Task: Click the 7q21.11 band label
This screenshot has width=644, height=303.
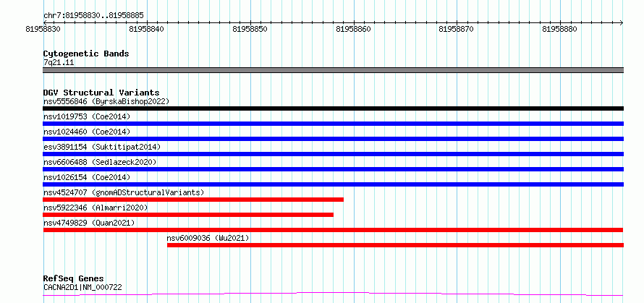Action: 59,63
